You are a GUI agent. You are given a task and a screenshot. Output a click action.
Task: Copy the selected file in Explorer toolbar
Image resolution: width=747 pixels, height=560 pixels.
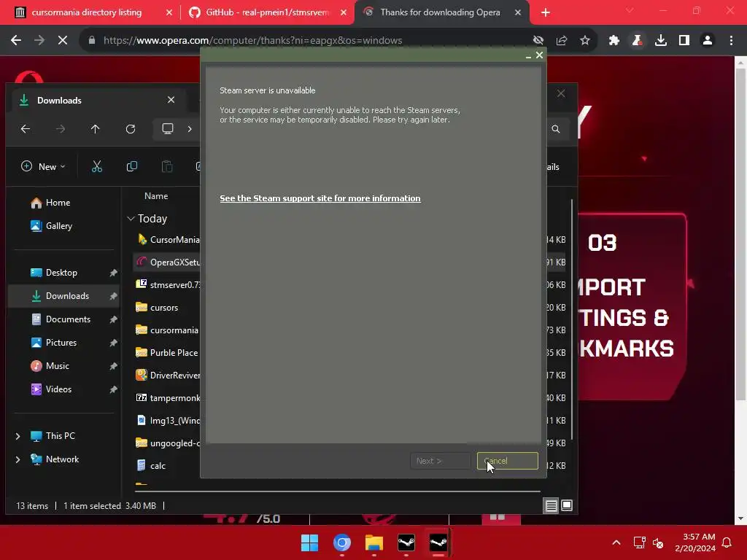point(132,166)
